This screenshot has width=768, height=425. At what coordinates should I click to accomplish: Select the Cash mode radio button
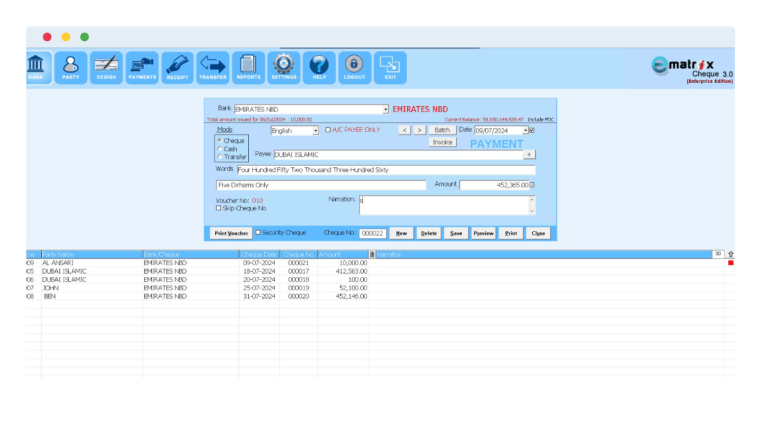[219, 149]
